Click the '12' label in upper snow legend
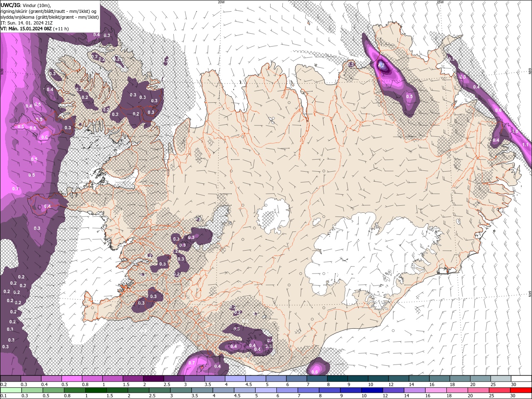 coord(391,384)
